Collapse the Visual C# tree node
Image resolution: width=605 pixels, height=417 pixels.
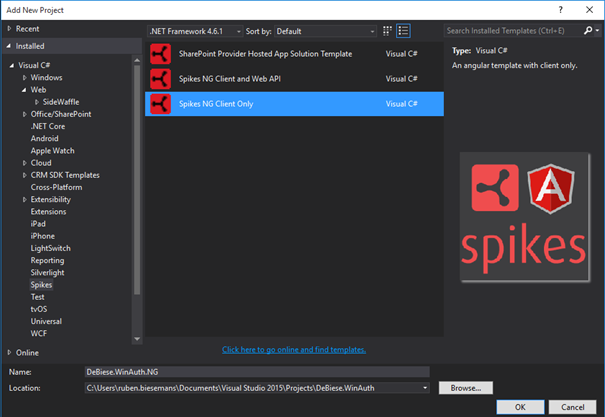point(12,65)
